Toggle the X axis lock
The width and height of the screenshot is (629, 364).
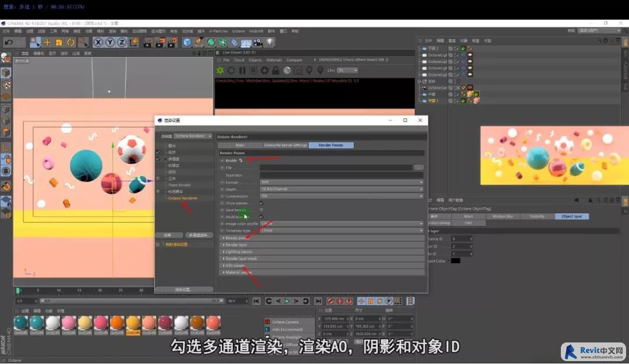(x=98, y=42)
